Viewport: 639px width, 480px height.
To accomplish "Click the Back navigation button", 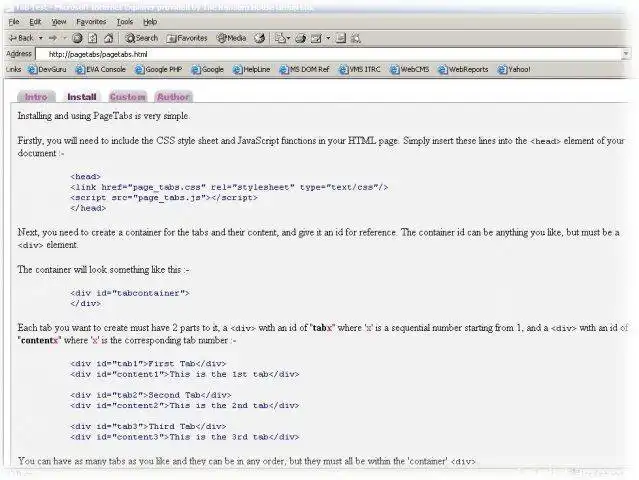I will (x=21, y=38).
